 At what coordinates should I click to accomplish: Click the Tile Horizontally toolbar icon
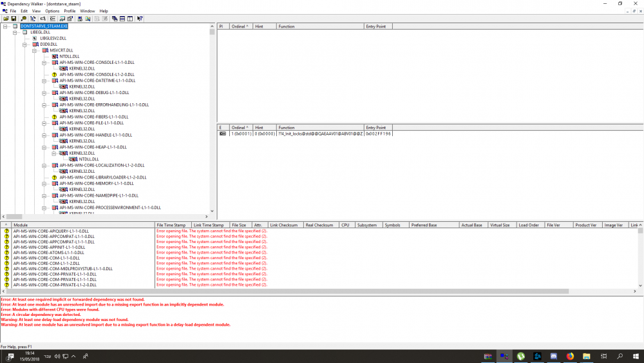pyautogui.click(x=122, y=19)
